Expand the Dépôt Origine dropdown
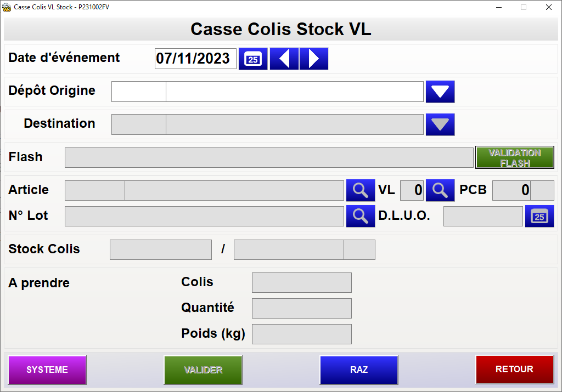The width and height of the screenshot is (562, 392). (440, 92)
